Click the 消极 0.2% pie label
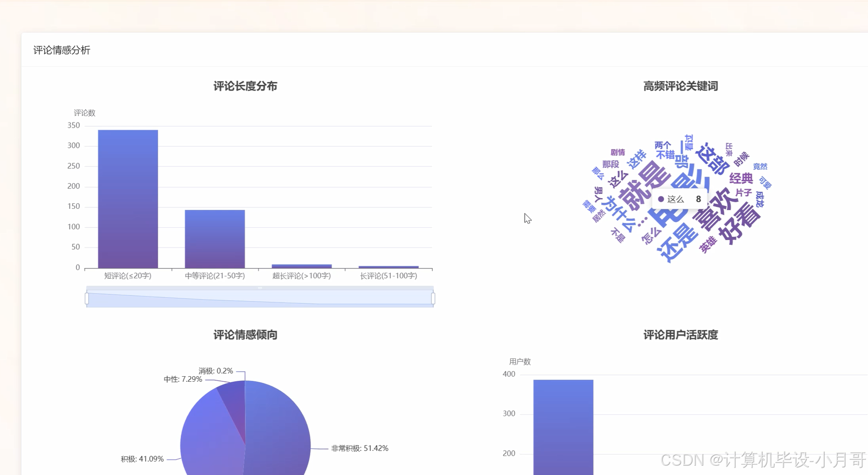868x475 pixels. [216, 371]
